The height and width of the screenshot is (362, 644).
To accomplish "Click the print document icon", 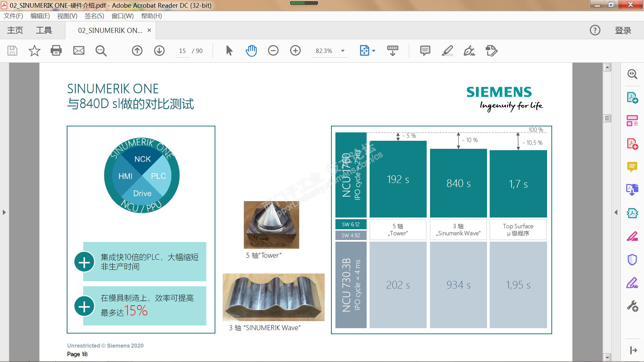I will click(x=56, y=51).
